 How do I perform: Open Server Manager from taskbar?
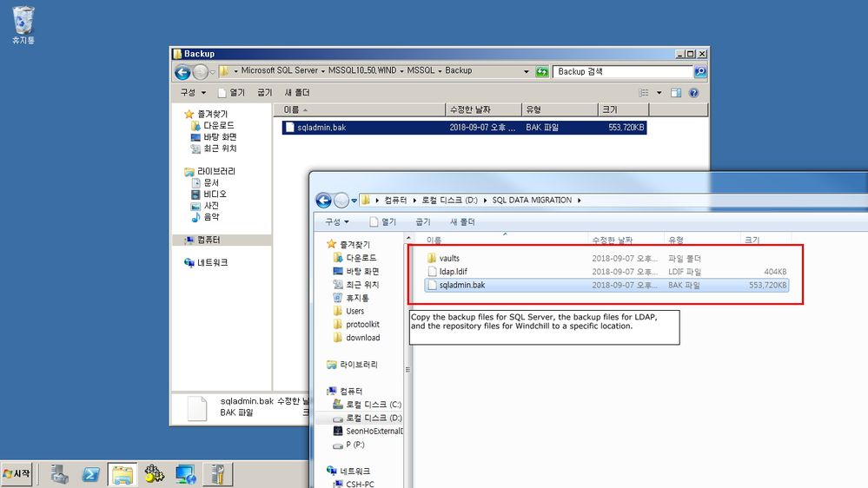(x=60, y=474)
